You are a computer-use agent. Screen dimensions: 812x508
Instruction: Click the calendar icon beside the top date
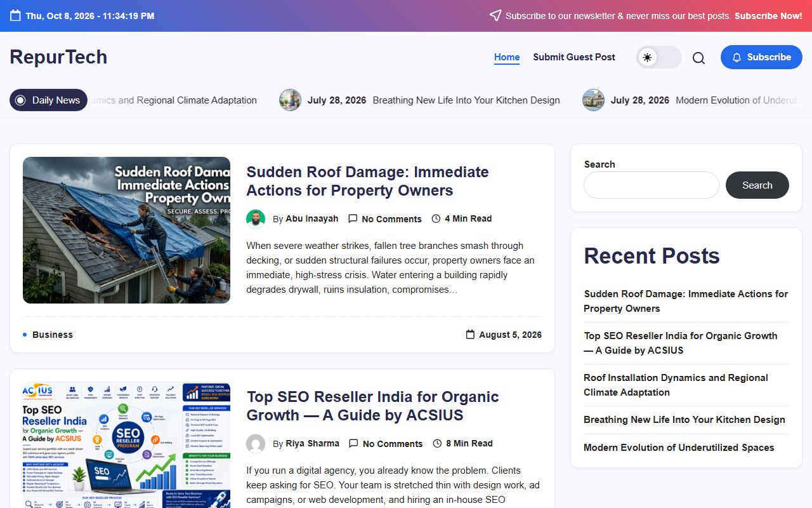15,16
